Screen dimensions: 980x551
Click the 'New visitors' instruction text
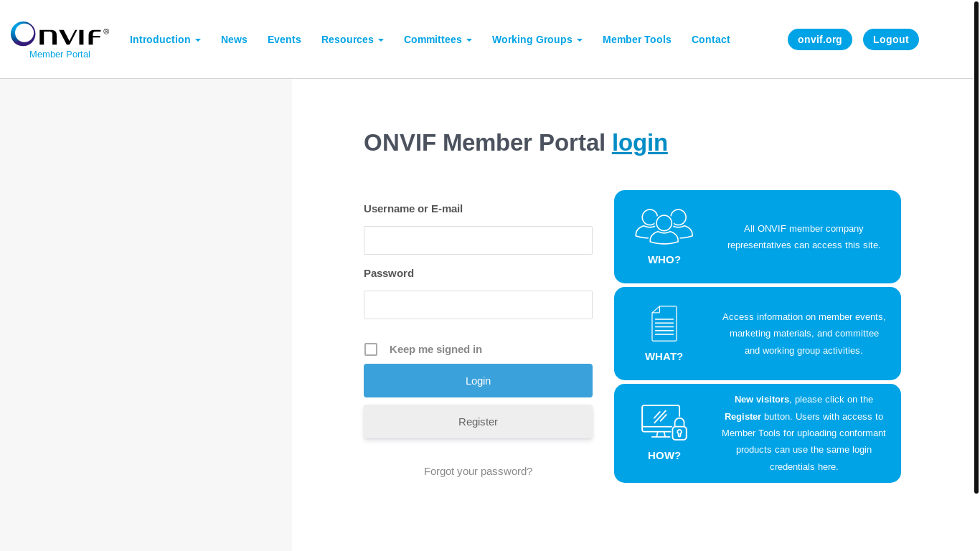tap(804, 433)
